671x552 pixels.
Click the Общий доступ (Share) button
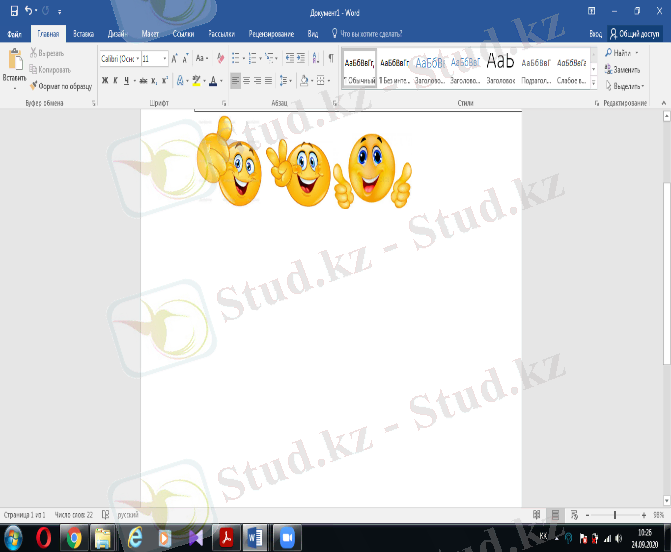click(637, 33)
